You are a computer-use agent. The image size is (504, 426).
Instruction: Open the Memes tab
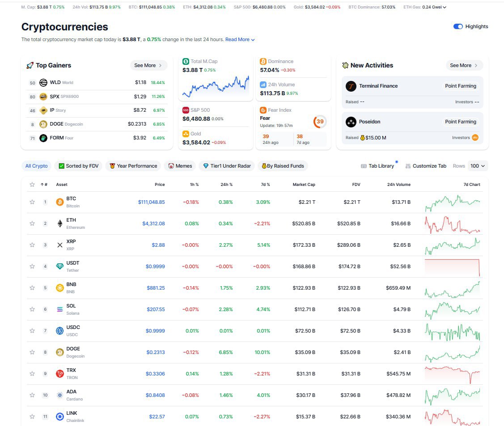pyautogui.click(x=180, y=166)
